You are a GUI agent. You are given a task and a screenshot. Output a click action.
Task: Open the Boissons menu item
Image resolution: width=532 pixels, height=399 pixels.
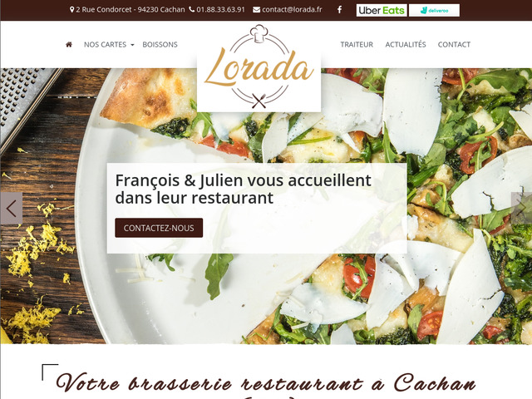coord(160,44)
